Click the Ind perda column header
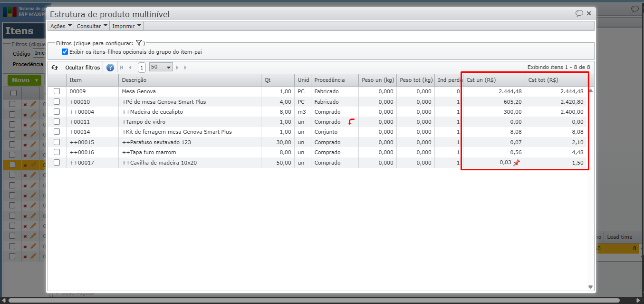Viewport: 644px width, 304px height. 449,80
